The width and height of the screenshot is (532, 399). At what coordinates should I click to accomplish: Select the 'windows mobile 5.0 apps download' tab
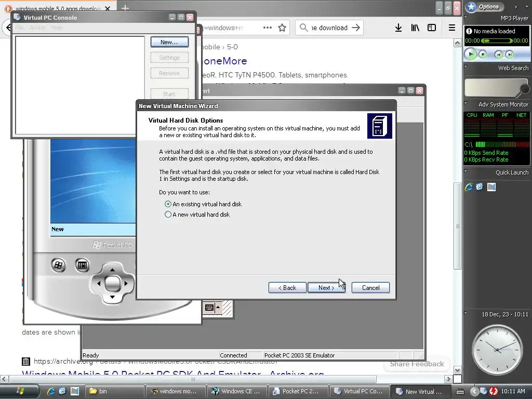58,8
